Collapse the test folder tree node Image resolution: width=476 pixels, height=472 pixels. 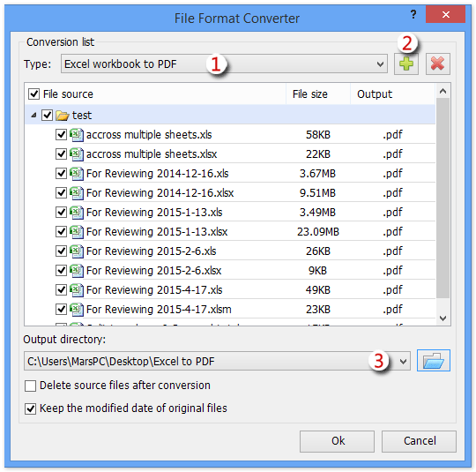tap(33, 116)
